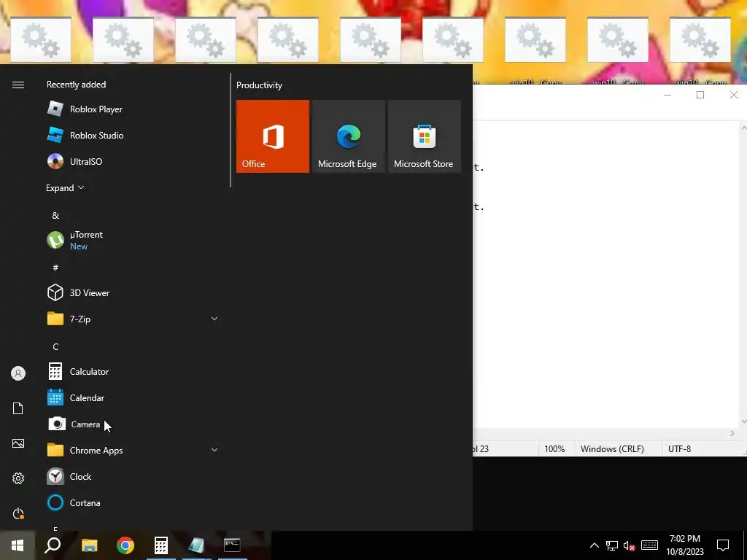Close the Notepad window

[x=734, y=95]
